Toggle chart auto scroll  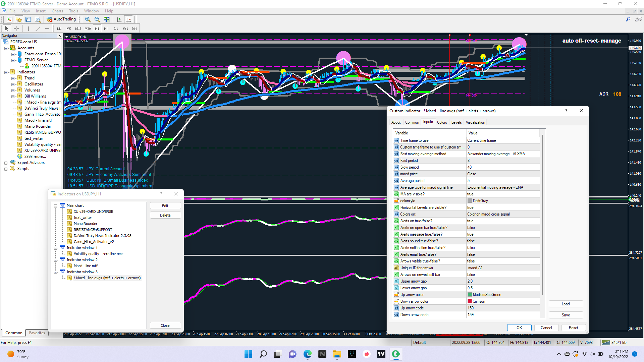(119, 19)
